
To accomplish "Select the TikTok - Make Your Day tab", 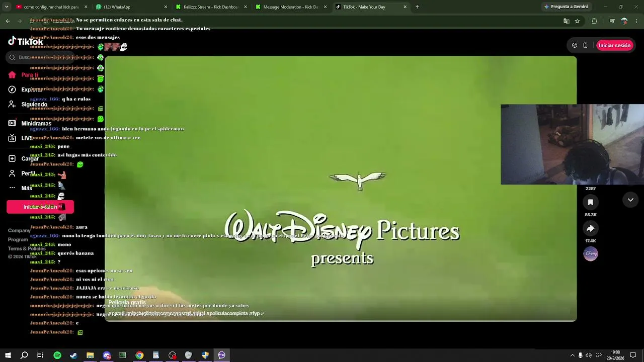I will point(370,7).
